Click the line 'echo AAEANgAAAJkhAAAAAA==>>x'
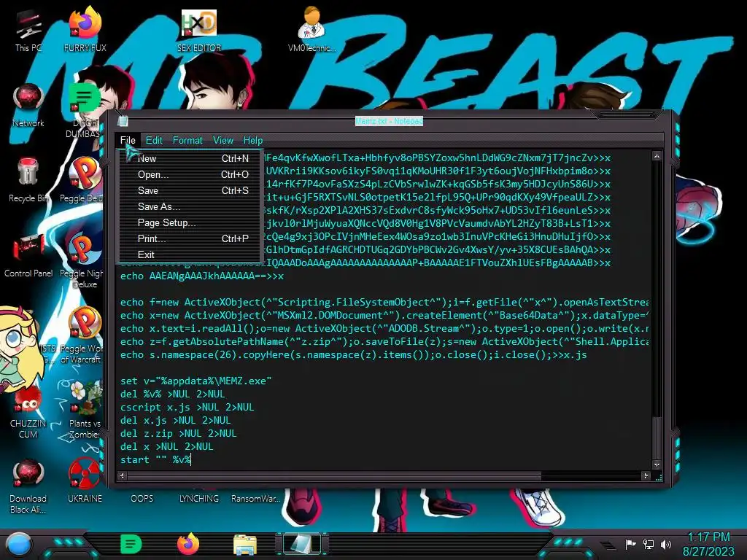Viewport: 747px width, 560px height. 201,276
